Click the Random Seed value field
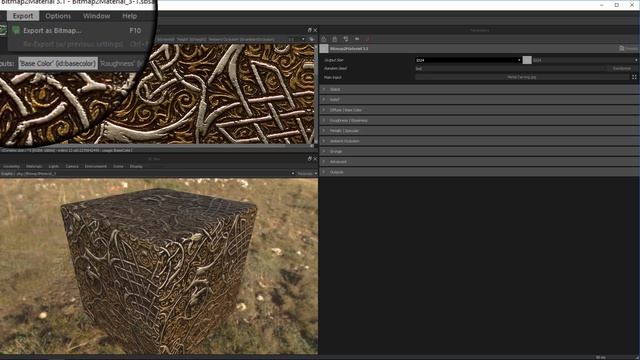Image resolution: width=640 pixels, height=360 pixels. [509, 69]
